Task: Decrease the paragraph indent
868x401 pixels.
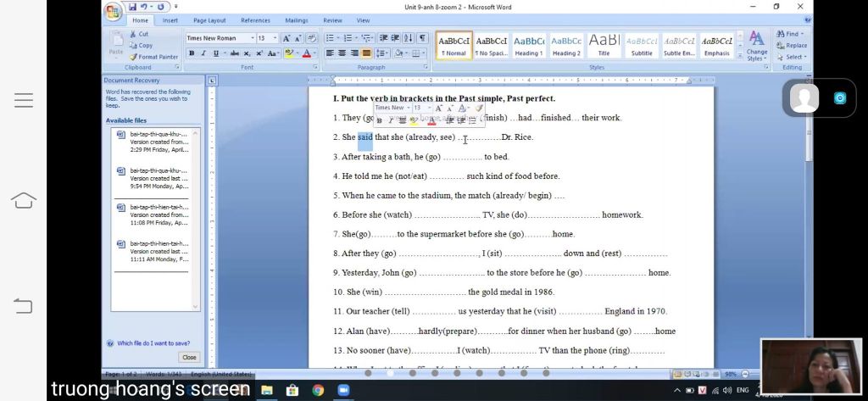Action: (x=383, y=38)
